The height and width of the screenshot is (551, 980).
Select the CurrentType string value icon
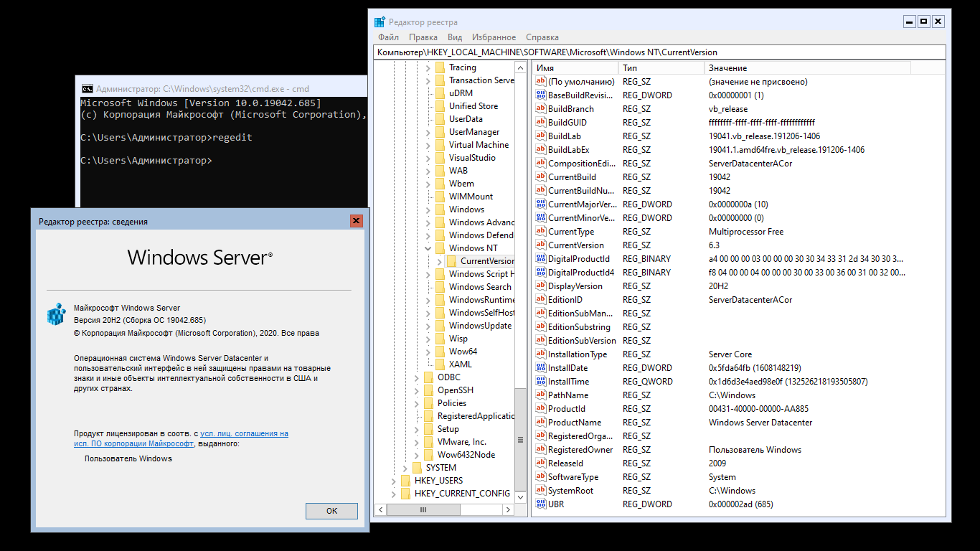(x=541, y=232)
